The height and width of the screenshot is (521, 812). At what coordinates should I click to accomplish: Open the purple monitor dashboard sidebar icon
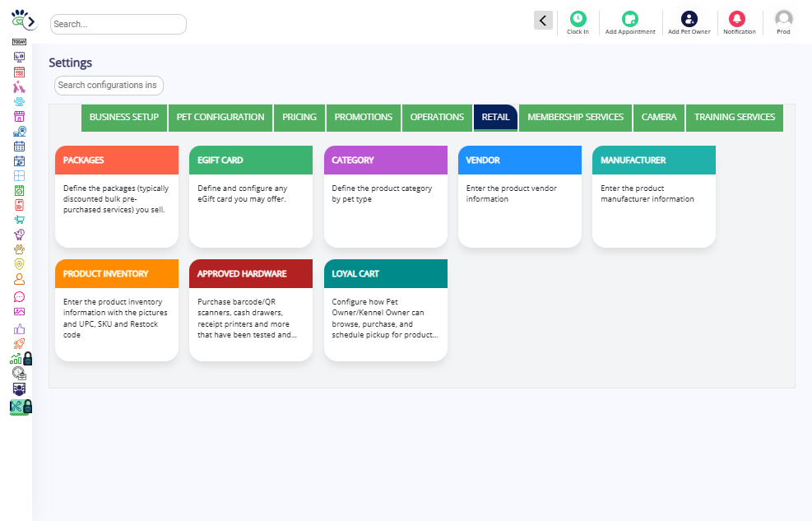[x=19, y=57]
